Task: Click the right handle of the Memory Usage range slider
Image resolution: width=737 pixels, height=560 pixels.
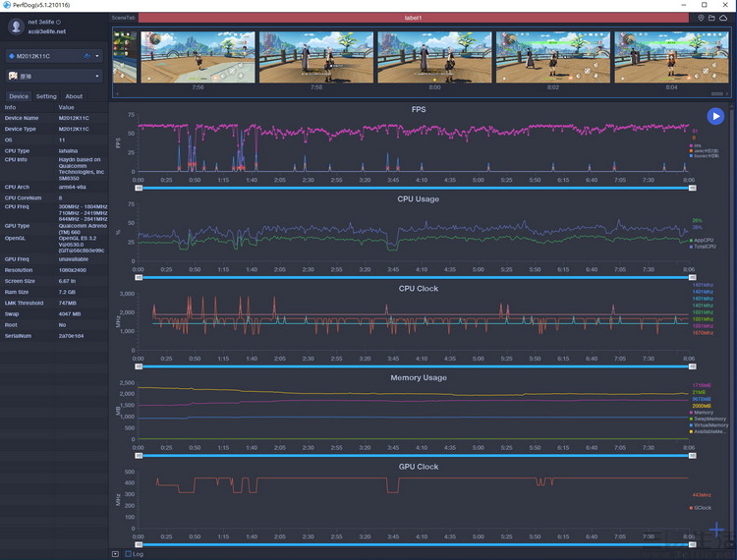Action: click(x=693, y=456)
